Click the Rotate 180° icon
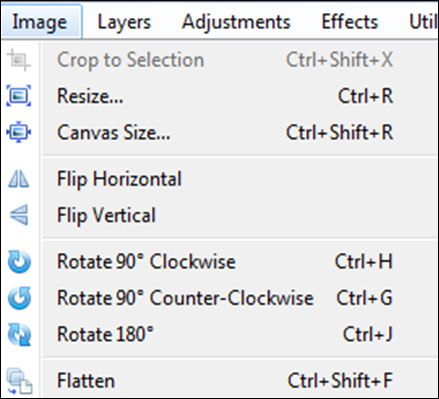The height and width of the screenshot is (399, 439). 19,334
